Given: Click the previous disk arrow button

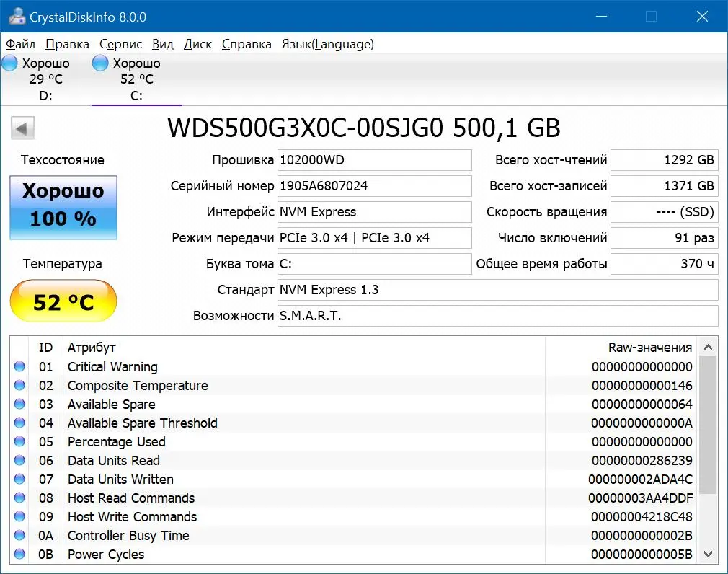Looking at the screenshot, I should point(22,128).
